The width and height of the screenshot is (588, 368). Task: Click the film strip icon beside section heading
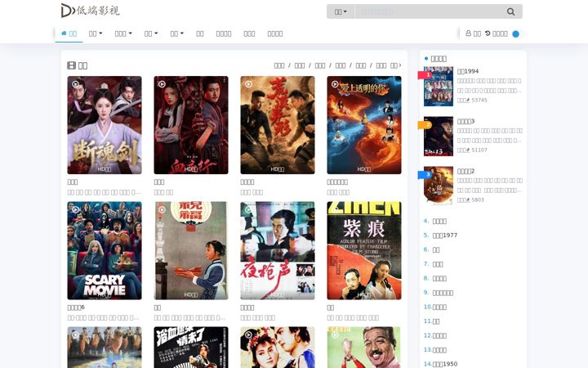coord(71,65)
